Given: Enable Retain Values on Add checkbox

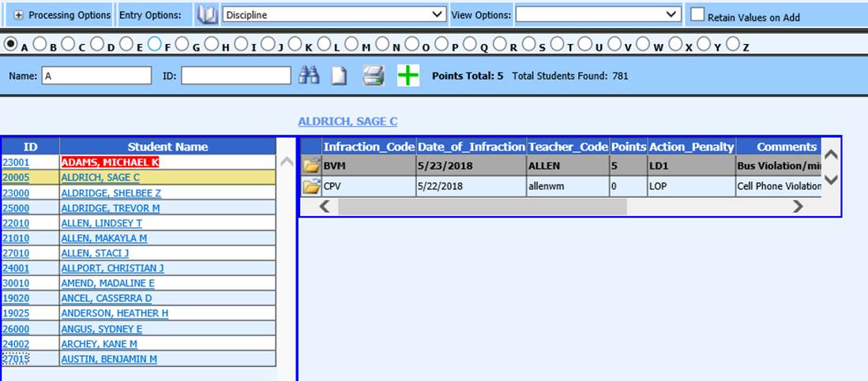Looking at the screenshot, I should coord(697,14).
